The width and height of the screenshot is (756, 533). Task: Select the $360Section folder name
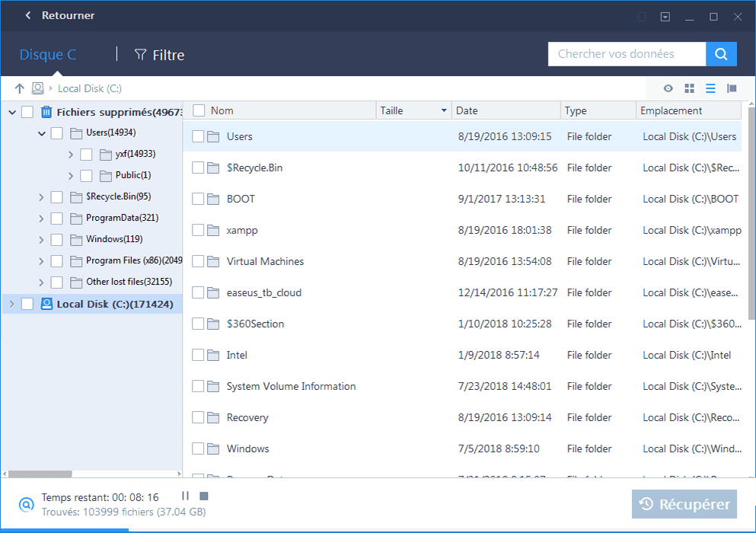point(256,324)
